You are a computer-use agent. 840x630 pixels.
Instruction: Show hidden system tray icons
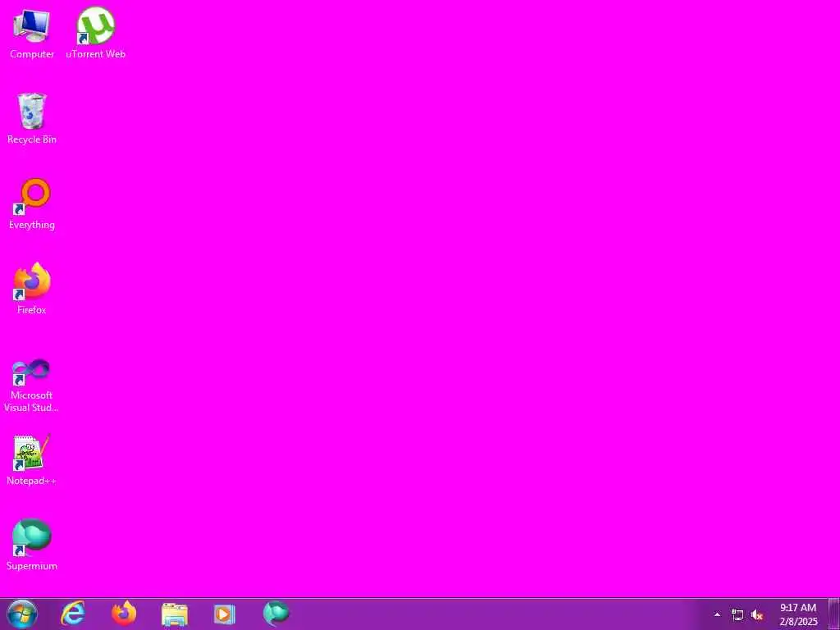coord(717,614)
